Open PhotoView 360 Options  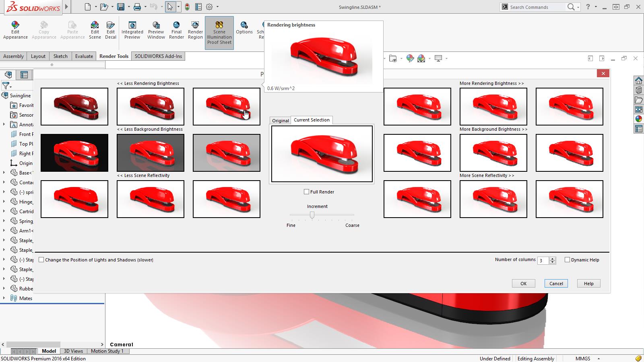(244, 28)
